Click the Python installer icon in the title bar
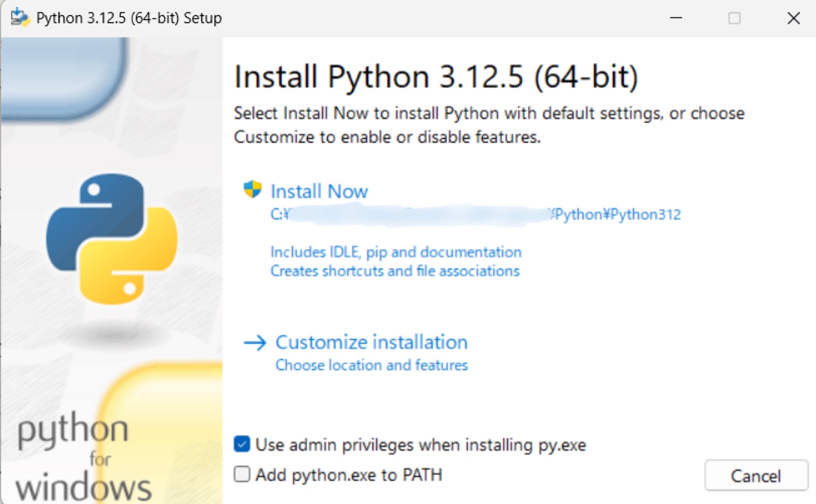This screenshot has width=816, height=504. point(21,18)
